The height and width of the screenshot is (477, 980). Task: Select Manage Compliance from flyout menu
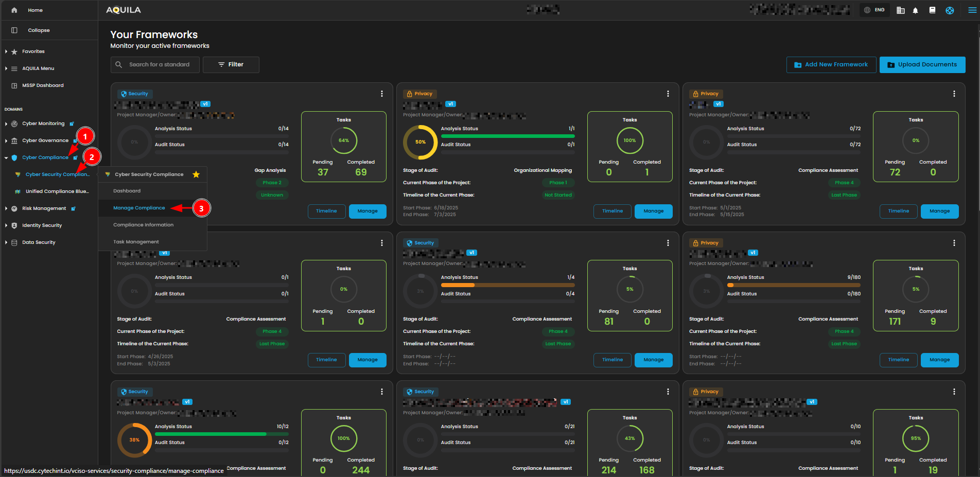tap(139, 208)
